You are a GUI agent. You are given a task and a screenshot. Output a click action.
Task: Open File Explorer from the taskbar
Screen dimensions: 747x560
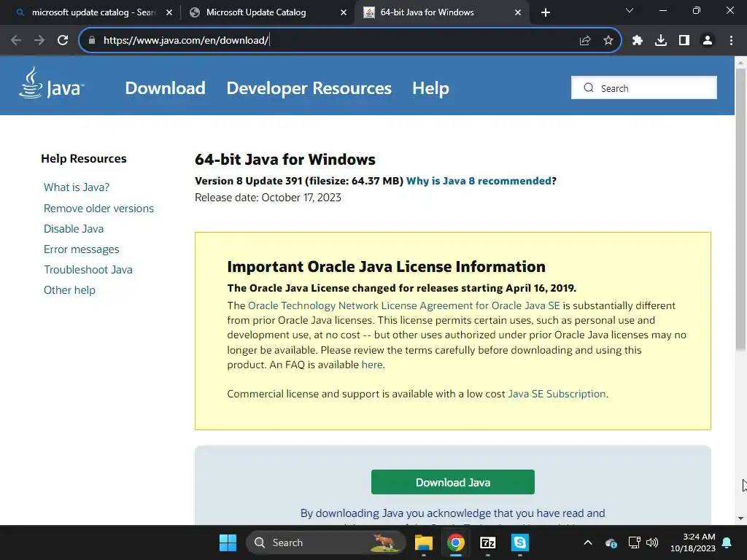pyautogui.click(x=424, y=542)
